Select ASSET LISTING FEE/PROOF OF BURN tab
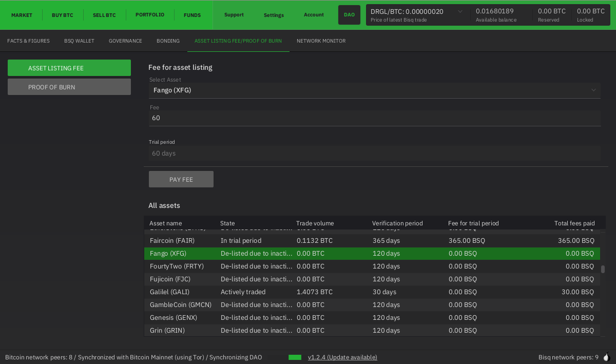This screenshot has height=364, width=616. [x=238, y=41]
